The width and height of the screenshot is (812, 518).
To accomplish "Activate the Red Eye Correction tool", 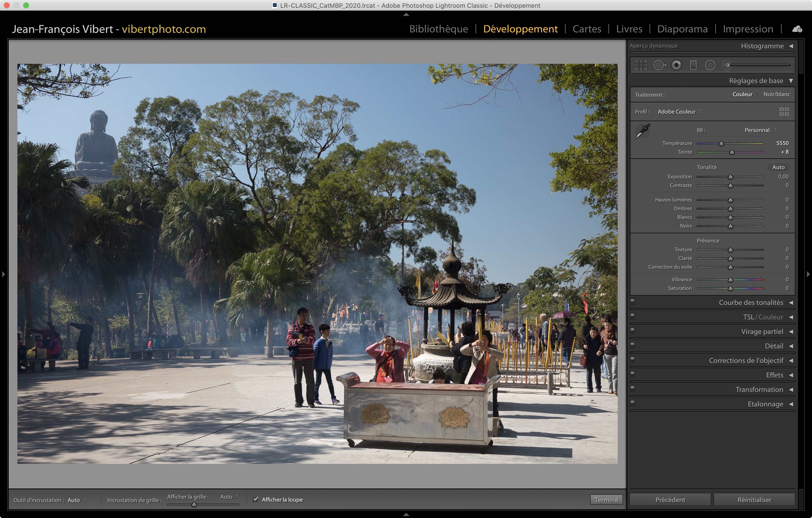I will point(676,65).
